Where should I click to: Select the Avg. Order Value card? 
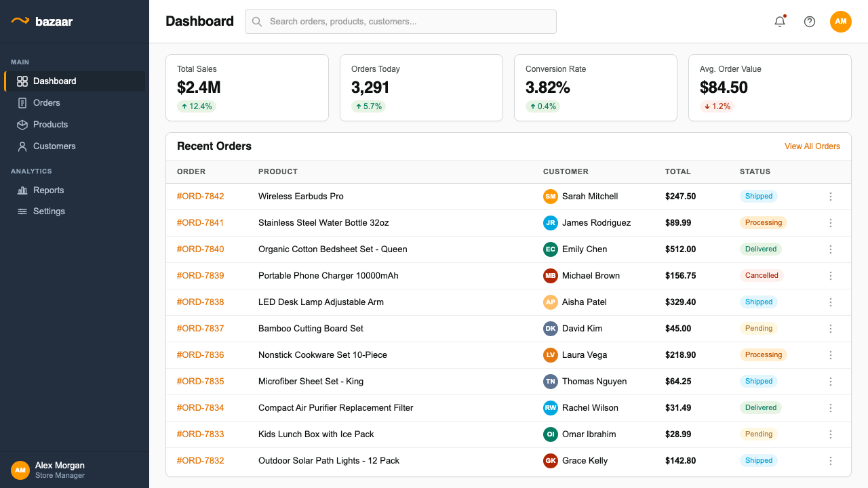pyautogui.click(x=770, y=88)
